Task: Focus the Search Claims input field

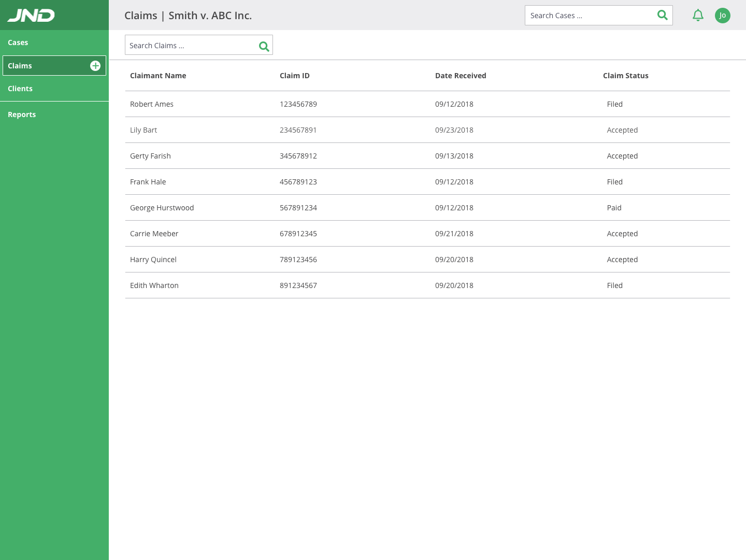Action: (189, 46)
